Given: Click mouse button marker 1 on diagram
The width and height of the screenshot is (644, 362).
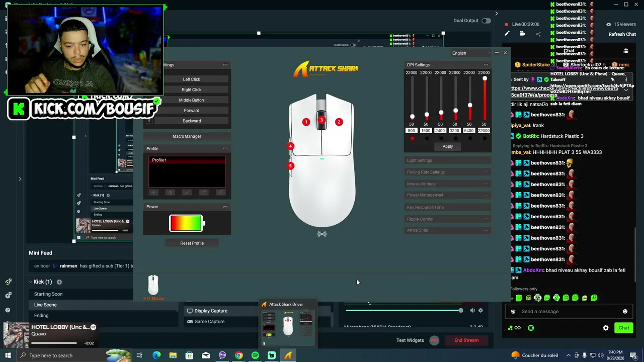Looking at the screenshot, I should tap(306, 122).
